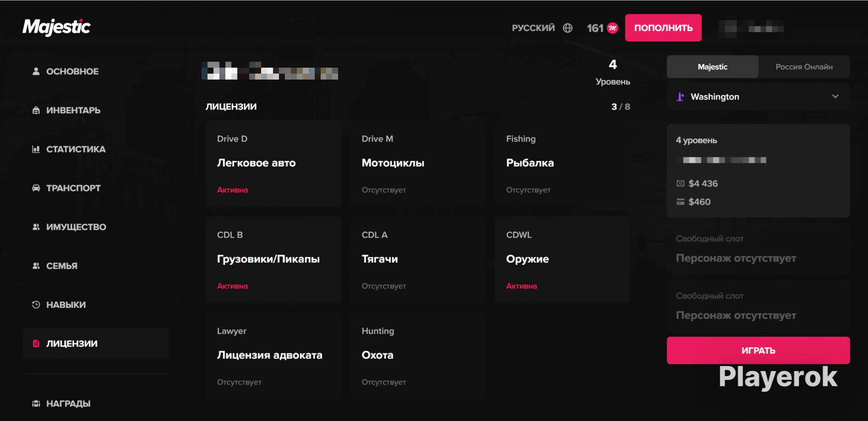Open the Основное profile section

coord(66,71)
